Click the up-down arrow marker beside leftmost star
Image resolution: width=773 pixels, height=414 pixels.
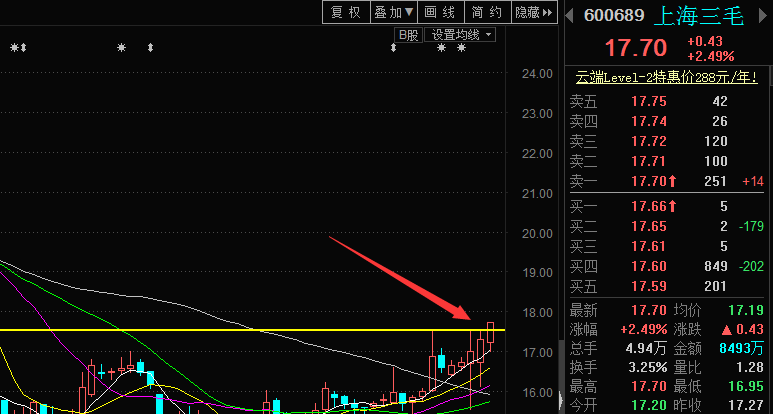[23, 48]
